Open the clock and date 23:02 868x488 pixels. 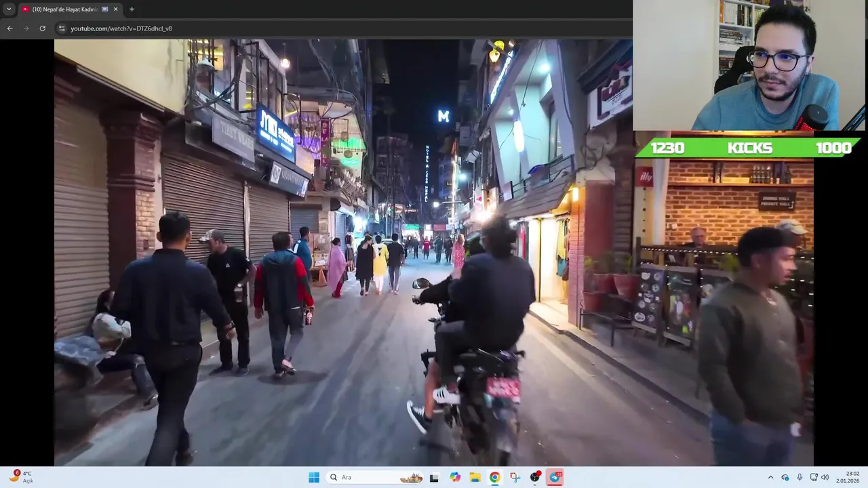tap(848, 477)
